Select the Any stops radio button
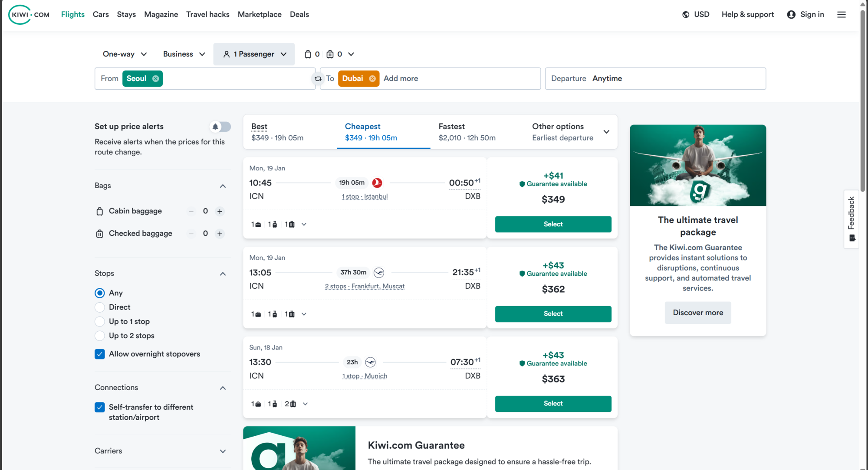Viewport: 868px width, 470px height. [100, 293]
